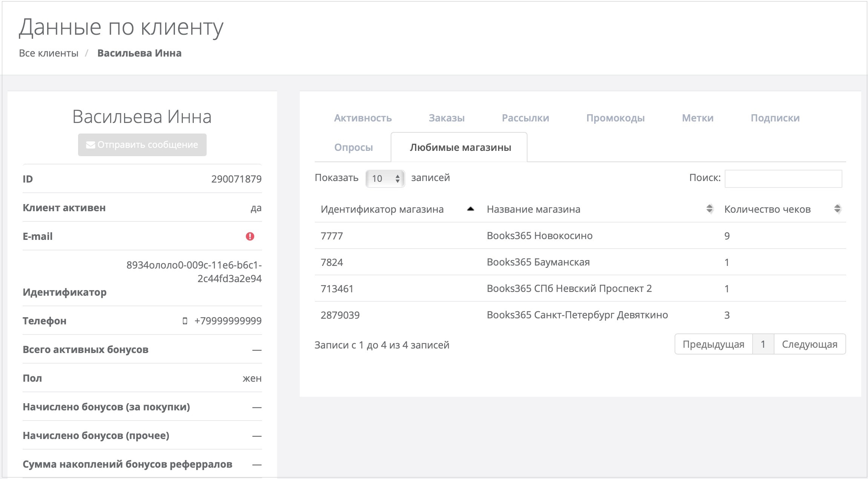Show the Подписки tab
The height and width of the screenshot is (479, 868).
point(775,118)
